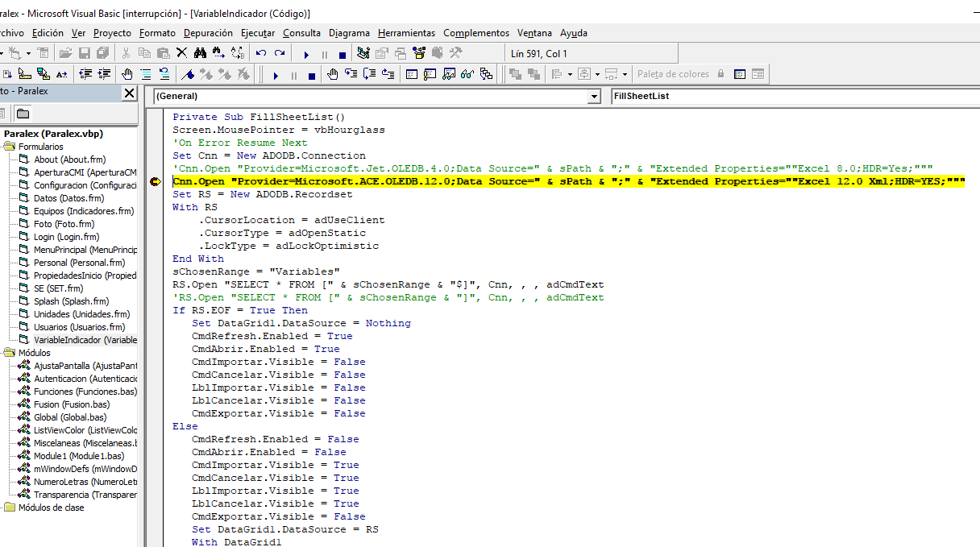980x547 pixels.
Task: Close the Project explorer panel
Action: point(129,93)
